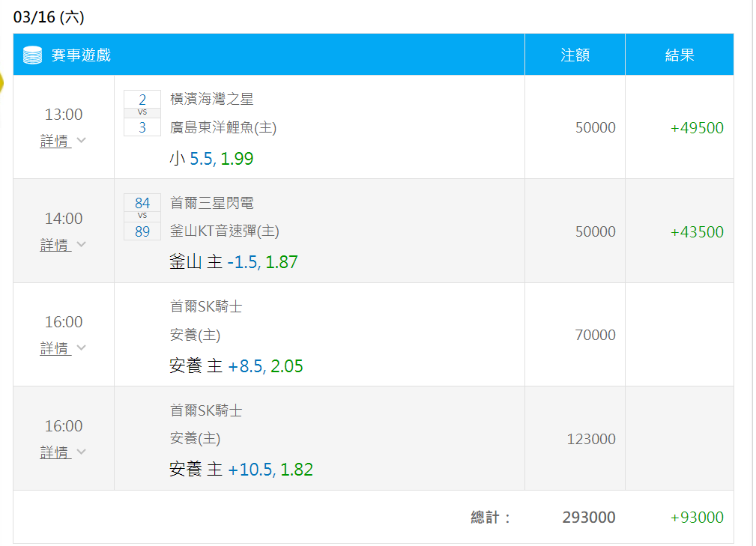The height and width of the screenshot is (546, 756).
Task: Click 首爾SK騎士 in the 70000 bet row
Action: [206, 306]
